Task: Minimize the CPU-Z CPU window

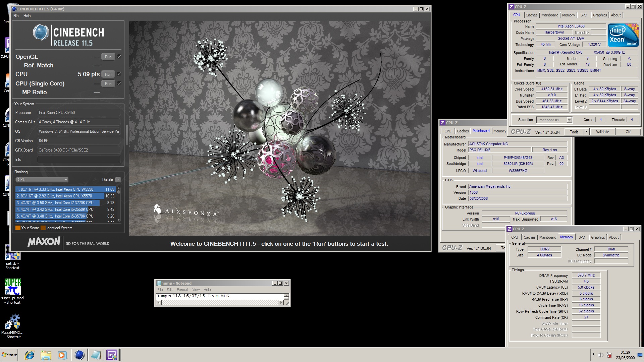Action: [628, 7]
